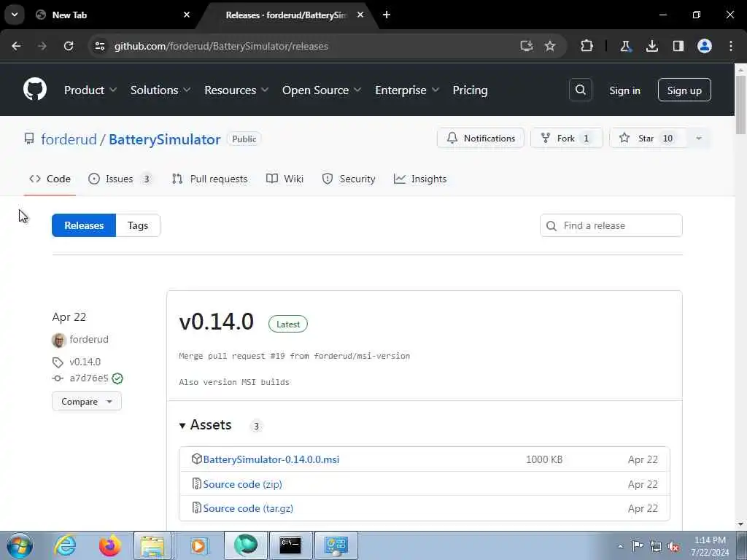Click the Notifications button
The height and width of the screenshot is (560, 747).
click(x=481, y=138)
